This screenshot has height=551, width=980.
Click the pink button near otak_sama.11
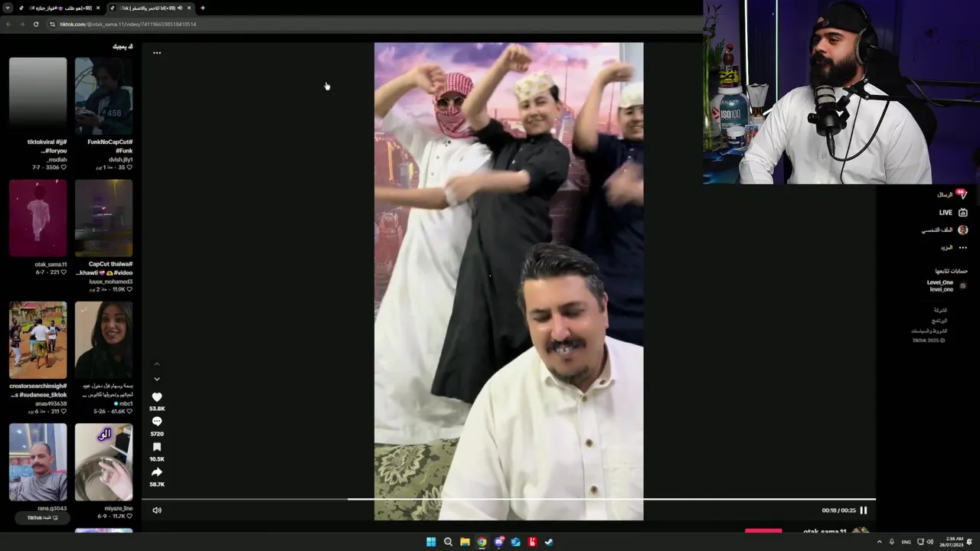pyautogui.click(x=763, y=530)
